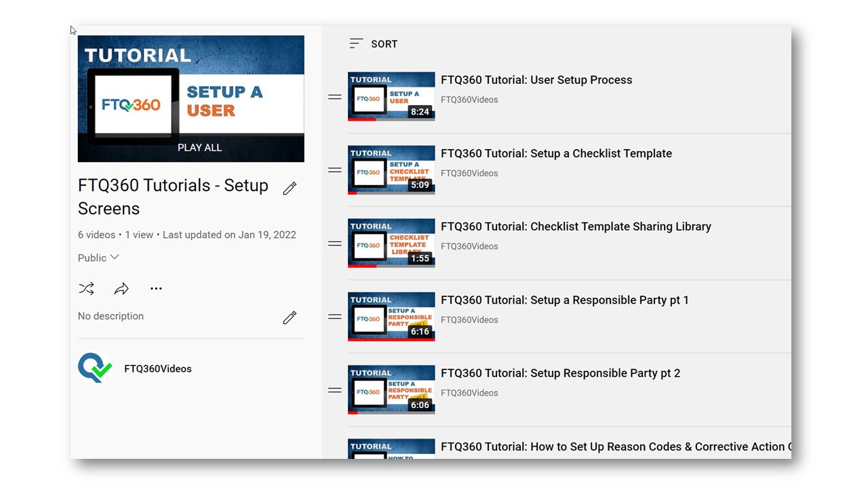Open FTQ360Videos channel name link

click(158, 369)
